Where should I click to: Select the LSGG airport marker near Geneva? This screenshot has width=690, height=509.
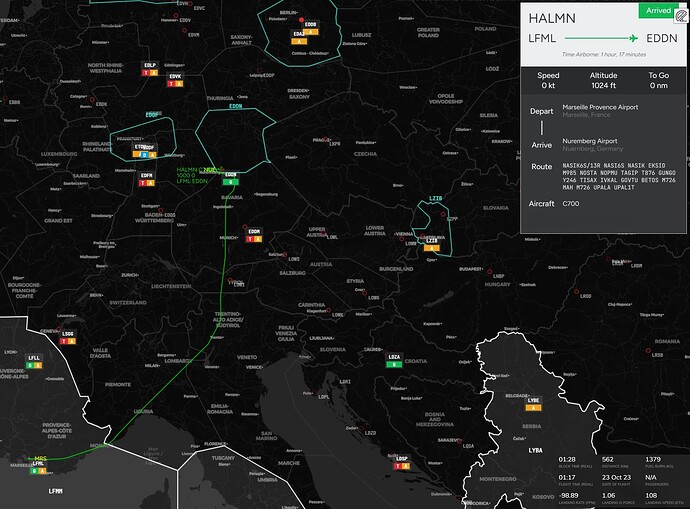tap(67, 336)
